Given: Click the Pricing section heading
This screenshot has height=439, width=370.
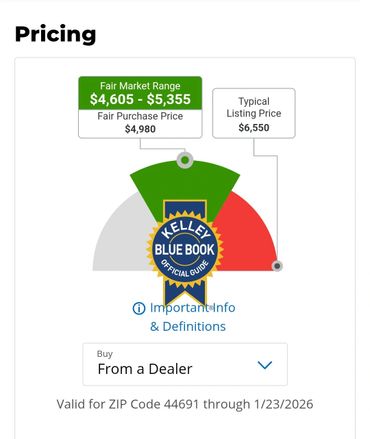Looking at the screenshot, I should click(x=56, y=35).
